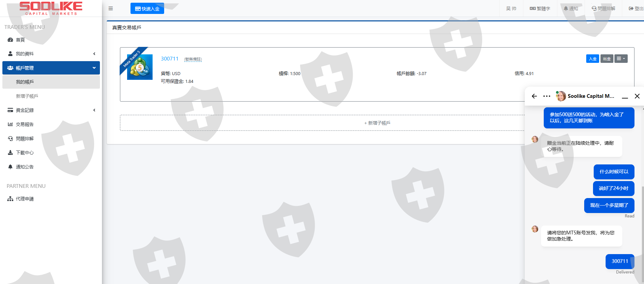Click the agent reply 赠金当前正在陆续处理中

coord(581,146)
